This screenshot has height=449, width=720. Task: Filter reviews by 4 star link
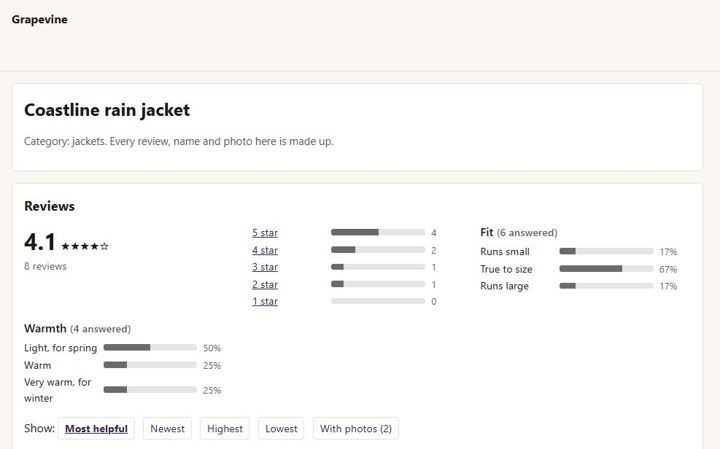coord(265,250)
